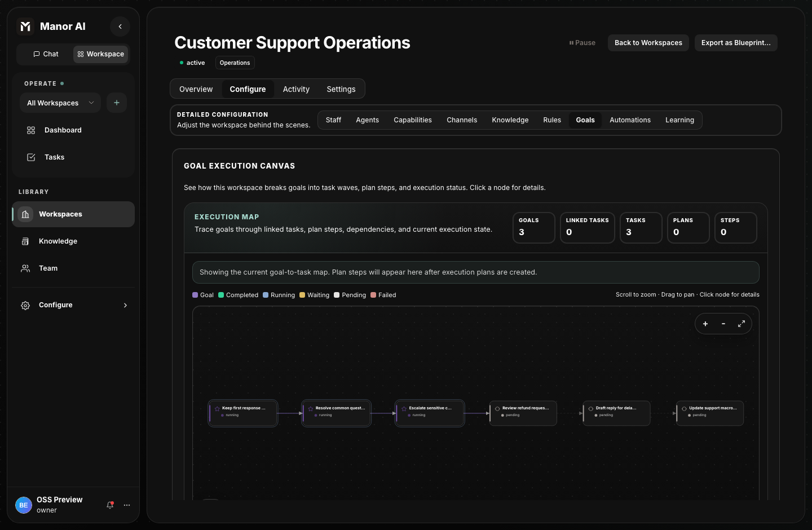Open the Team page
Image resolution: width=812 pixels, height=530 pixels.
pos(73,268)
